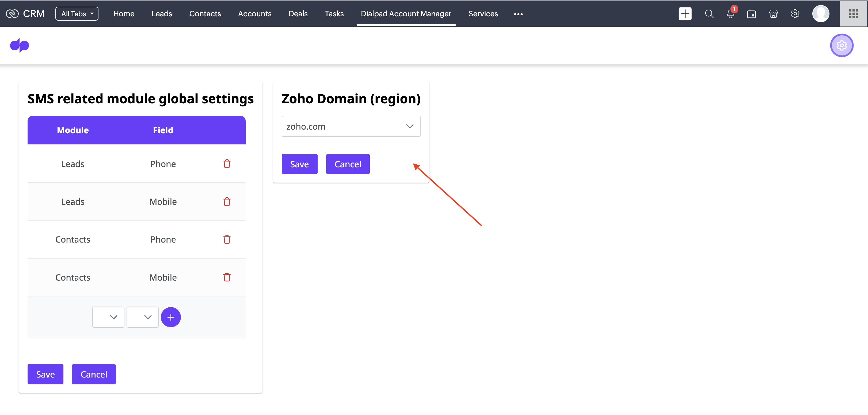Click the Phone cell in Contacts row
Viewport: 868px width, 415px height.
[163, 239]
